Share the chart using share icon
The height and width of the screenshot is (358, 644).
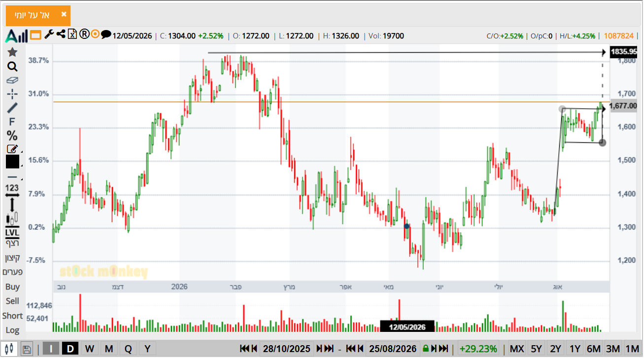click(61, 34)
